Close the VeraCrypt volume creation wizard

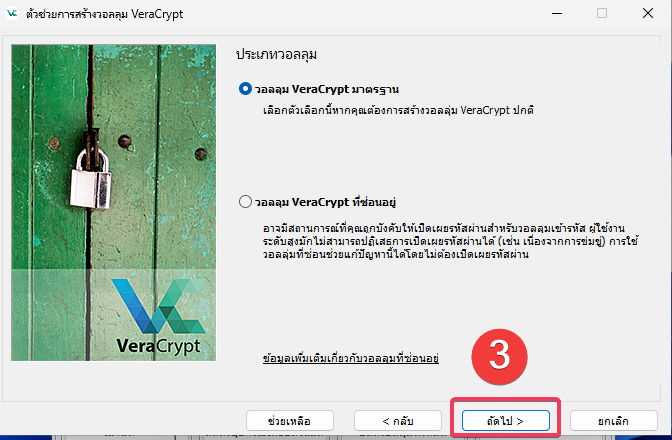tap(648, 14)
